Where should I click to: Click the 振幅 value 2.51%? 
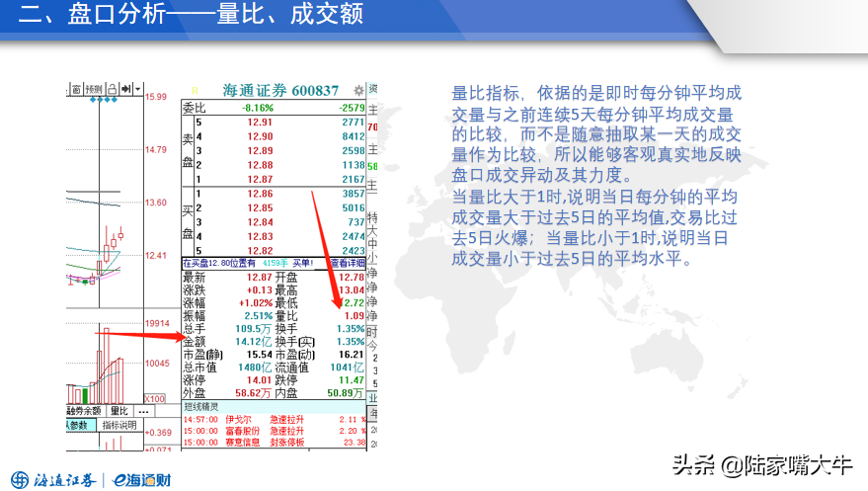pyautogui.click(x=259, y=316)
